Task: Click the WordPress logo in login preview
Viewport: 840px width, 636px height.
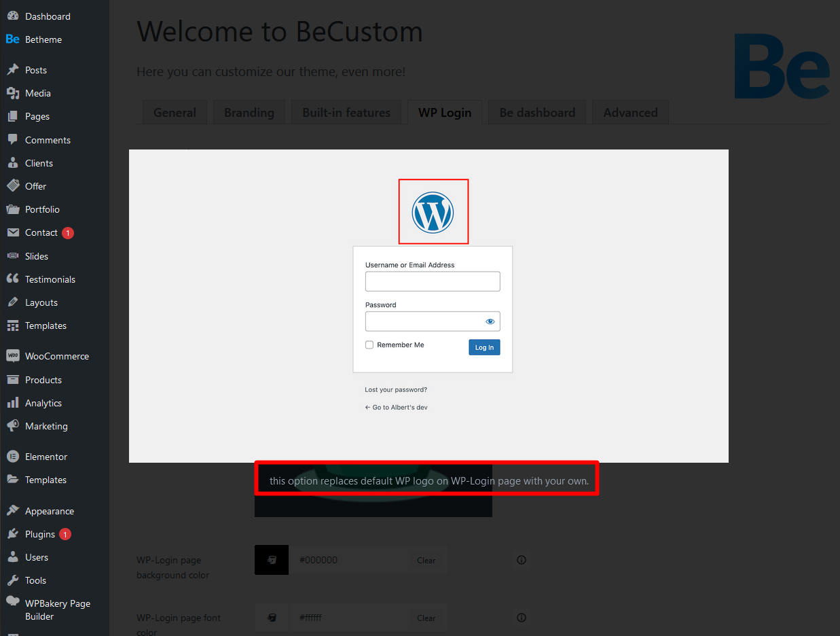Action: pyautogui.click(x=433, y=212)
